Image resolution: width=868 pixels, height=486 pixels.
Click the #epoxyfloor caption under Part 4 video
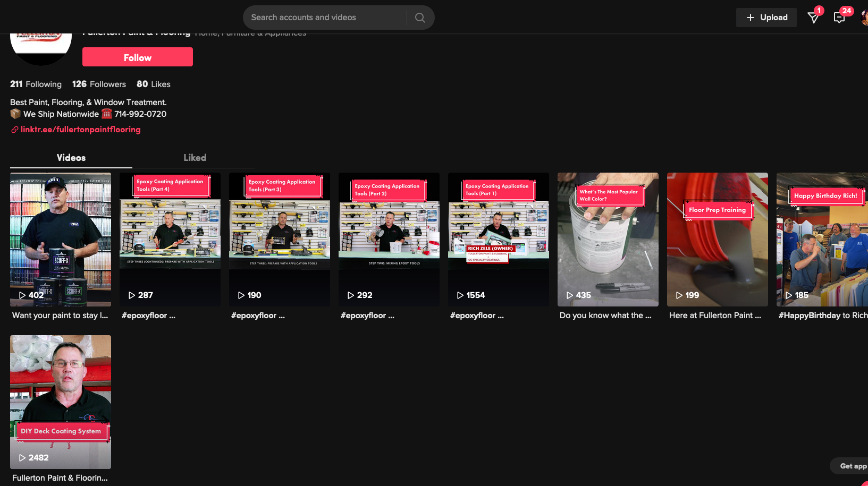click(x=148, y=316)
